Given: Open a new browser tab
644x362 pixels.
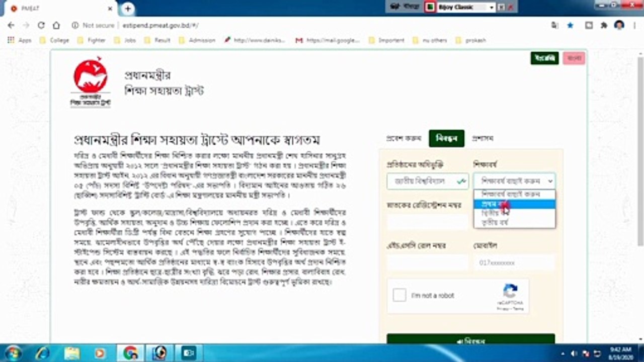Looking at the screenshot, I should coord(128,9).
